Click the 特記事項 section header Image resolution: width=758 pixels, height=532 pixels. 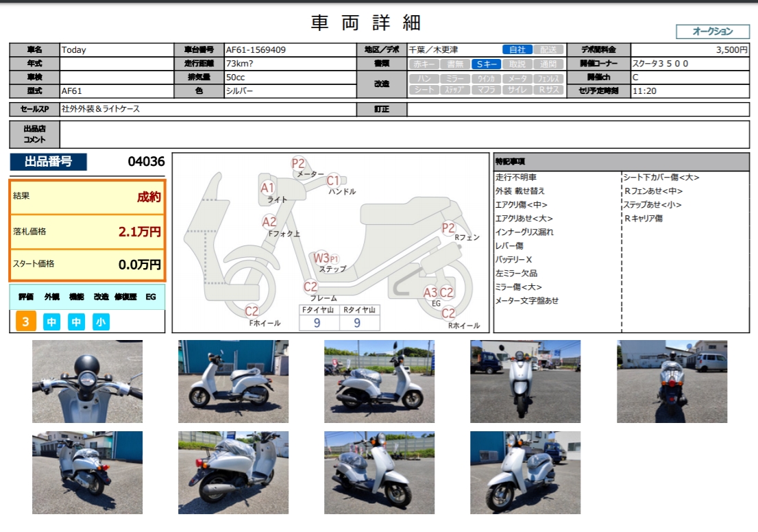[x=621, y=162]
